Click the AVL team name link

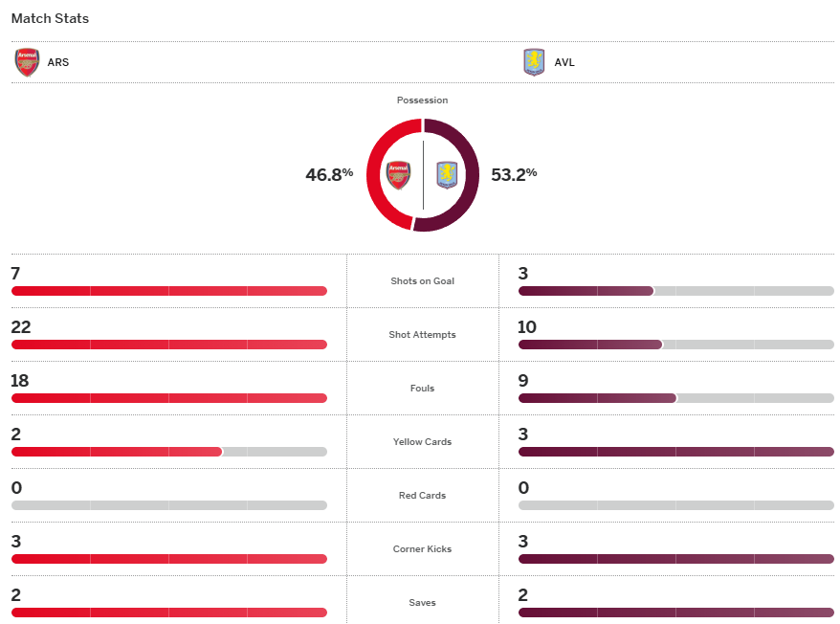pyautogui.click(x=564, y=63)
